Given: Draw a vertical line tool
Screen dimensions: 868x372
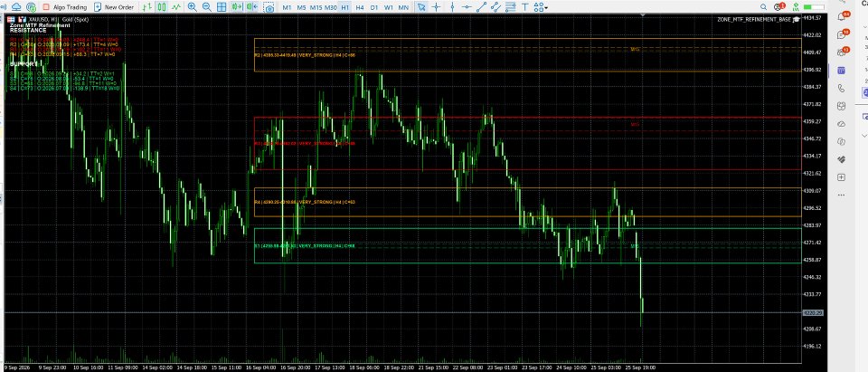Looking at the screenshot, I should tap(453, 7).
